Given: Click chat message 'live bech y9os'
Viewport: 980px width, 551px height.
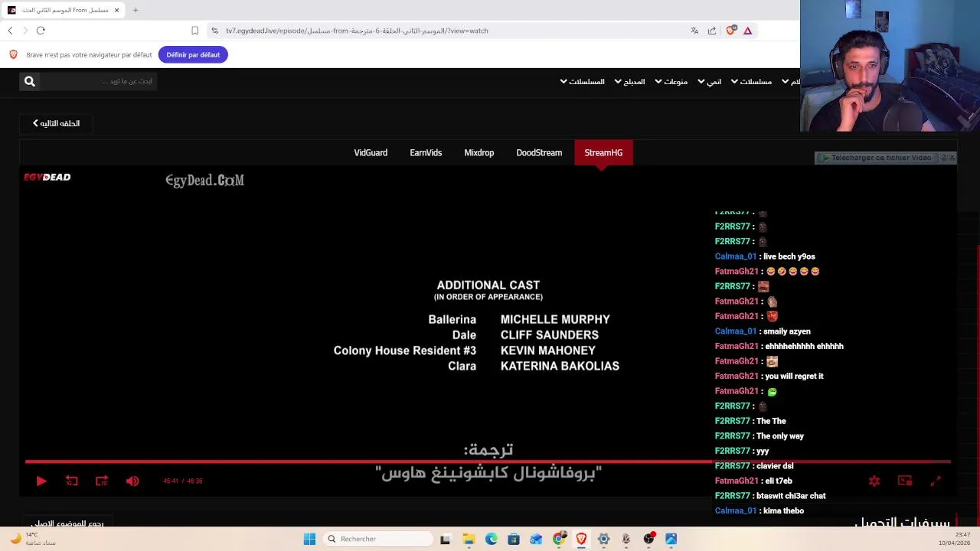Looking at the screenshot, I should [x=789, y=256].
